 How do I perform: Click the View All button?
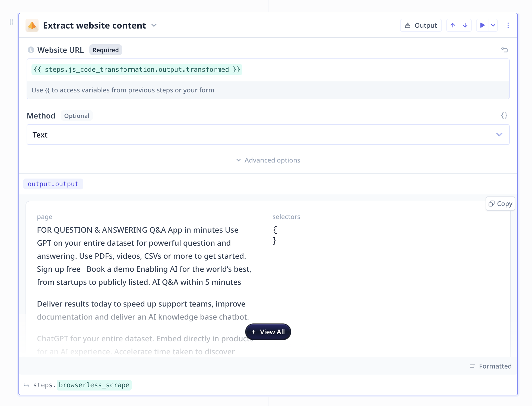pyautogui.click(x=268, y=332)
